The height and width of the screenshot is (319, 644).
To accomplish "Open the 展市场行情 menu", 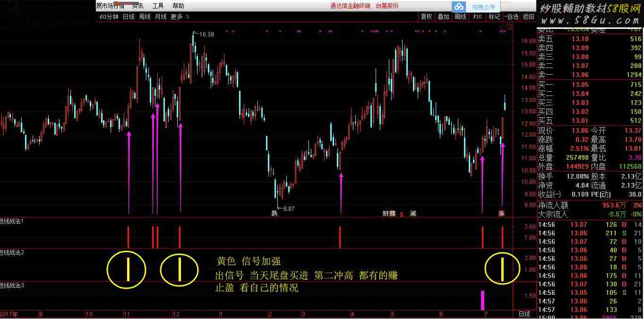I will [110, 6].
